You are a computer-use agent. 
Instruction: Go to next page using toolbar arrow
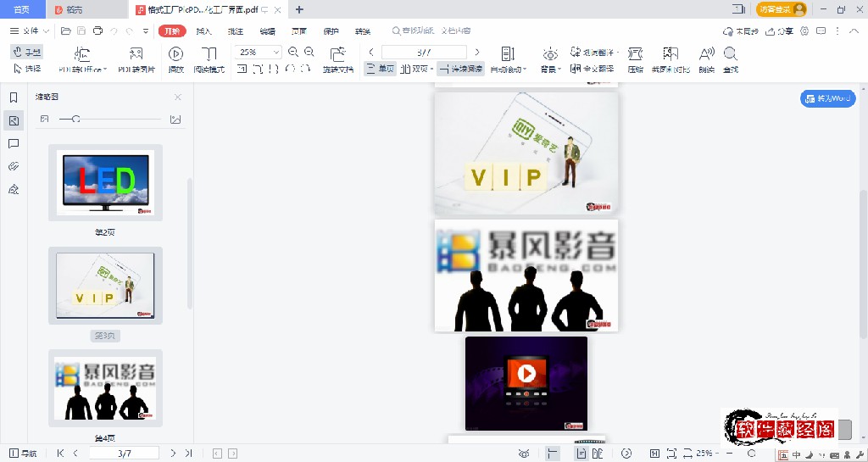click(x=477, y=52)
